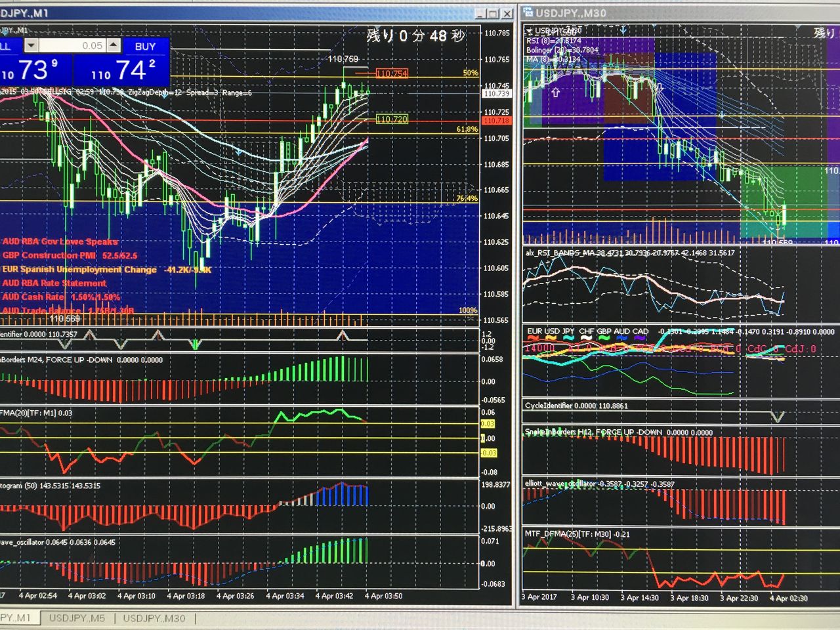Click the 110.720 green price label on M1 chart

[x=392, y=119]
